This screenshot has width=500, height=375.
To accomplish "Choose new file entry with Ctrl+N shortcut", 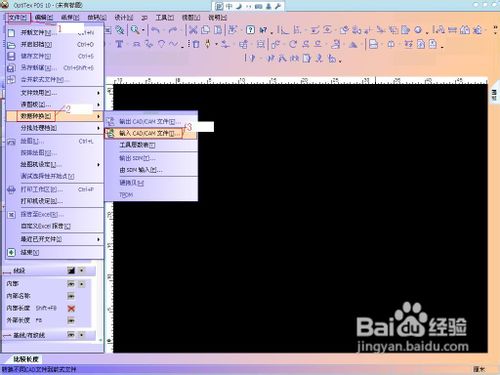I will coord(55,33).
